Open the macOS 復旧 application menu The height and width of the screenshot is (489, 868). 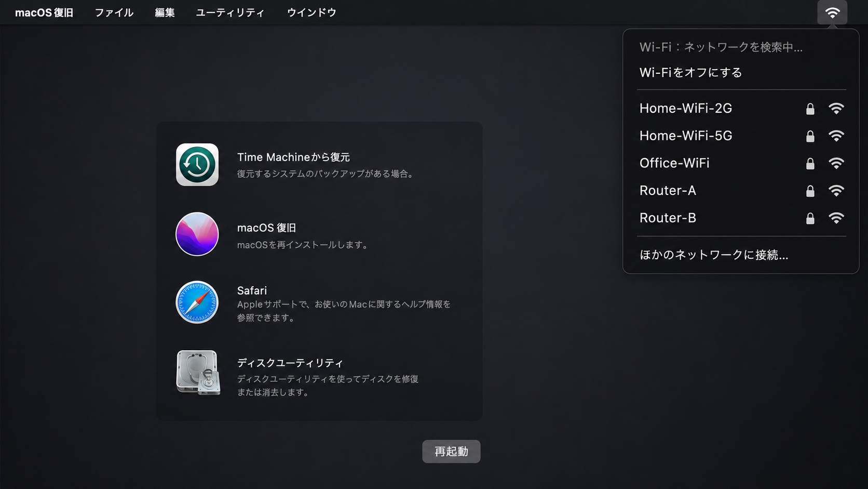(x=44, y=12)
